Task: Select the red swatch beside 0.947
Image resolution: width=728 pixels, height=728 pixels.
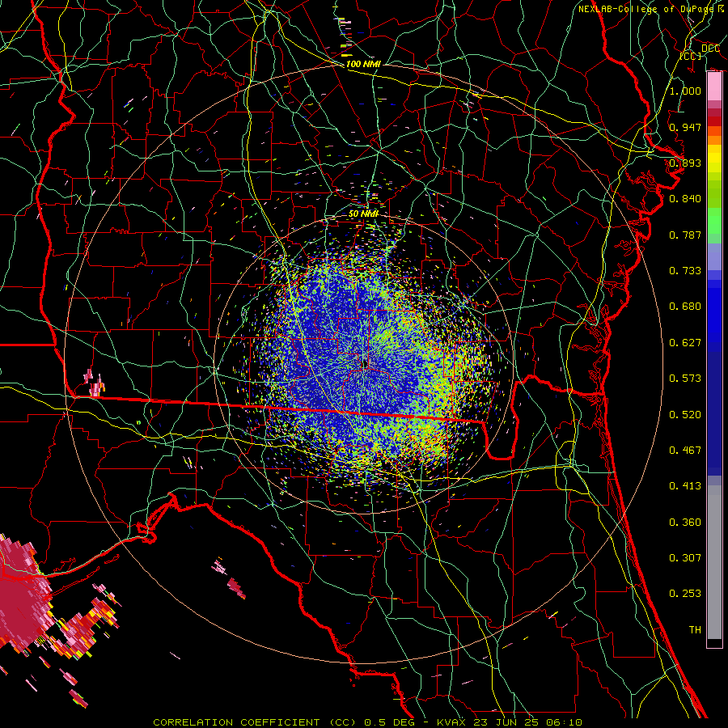Action: 714,121
